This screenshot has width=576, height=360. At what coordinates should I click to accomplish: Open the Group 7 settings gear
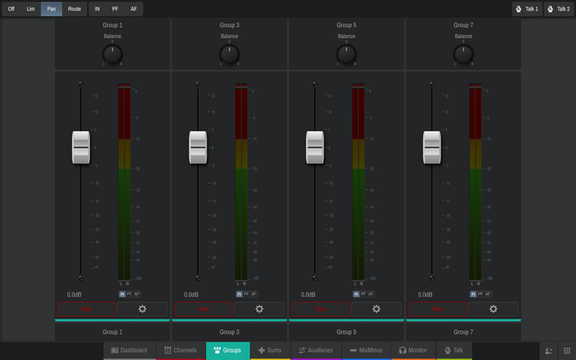[493, 309]
